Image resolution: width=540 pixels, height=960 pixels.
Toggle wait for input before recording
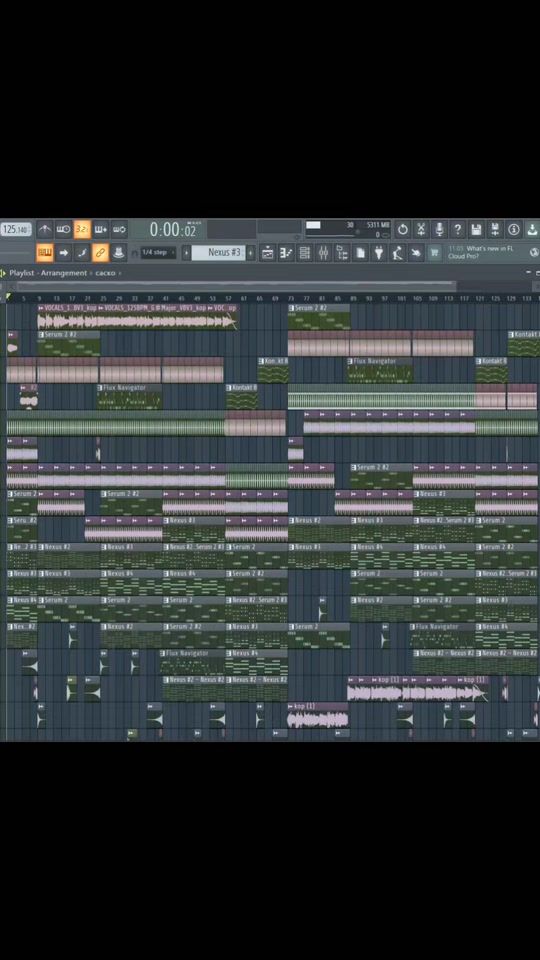point(63,230)
